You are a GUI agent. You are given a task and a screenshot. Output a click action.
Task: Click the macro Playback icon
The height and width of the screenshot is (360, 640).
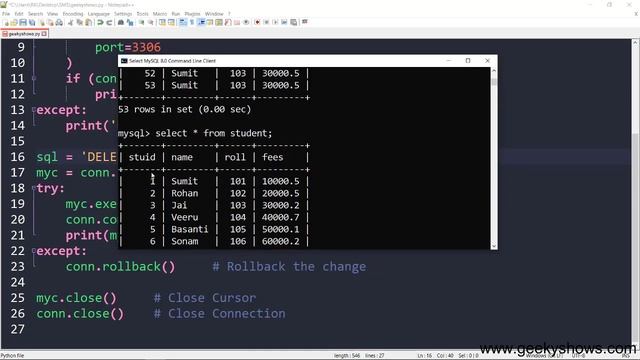[275, 22]
